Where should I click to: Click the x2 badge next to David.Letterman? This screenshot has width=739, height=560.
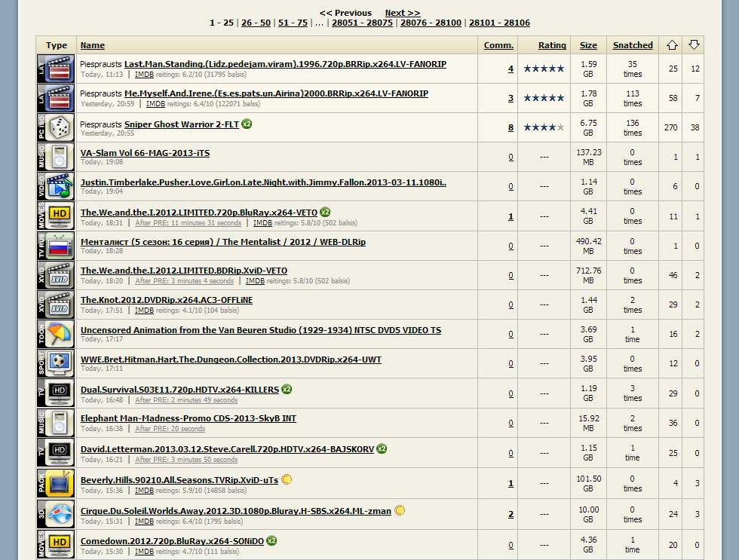point(382,448)
